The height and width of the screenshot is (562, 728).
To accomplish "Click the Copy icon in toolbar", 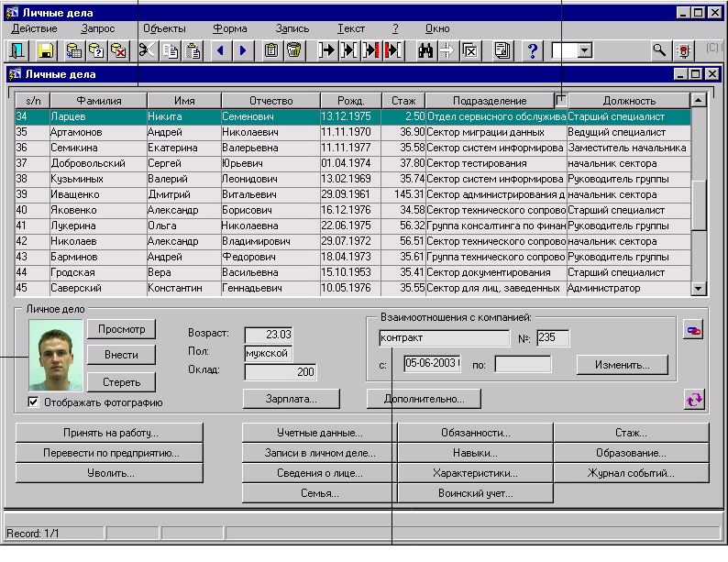I will coord(171,50).
